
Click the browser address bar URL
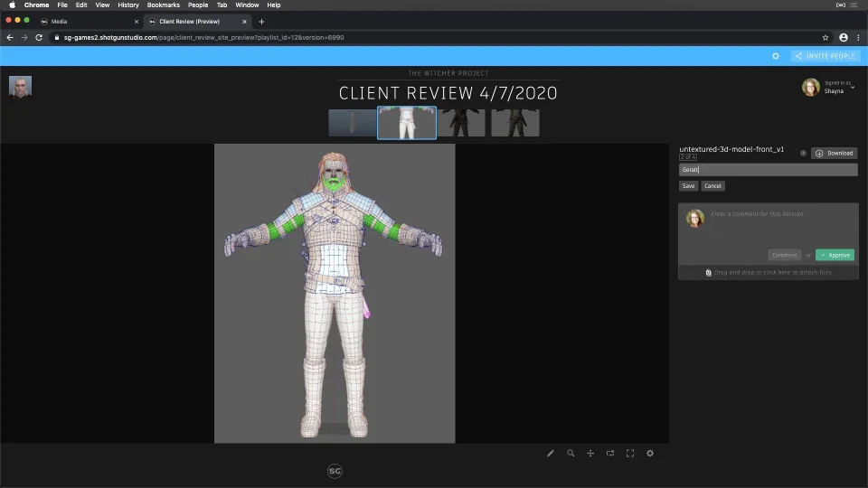(203, 38)
